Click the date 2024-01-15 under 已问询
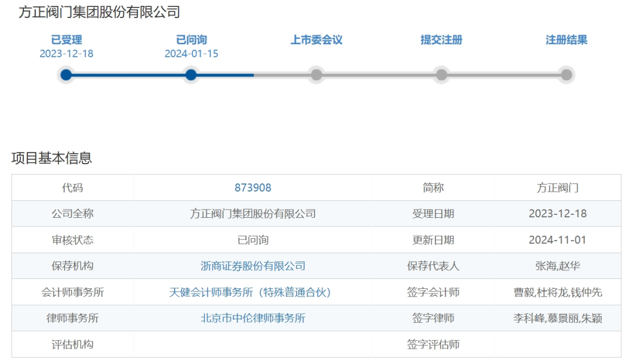The image size is (629, 364). click(192, 54)
